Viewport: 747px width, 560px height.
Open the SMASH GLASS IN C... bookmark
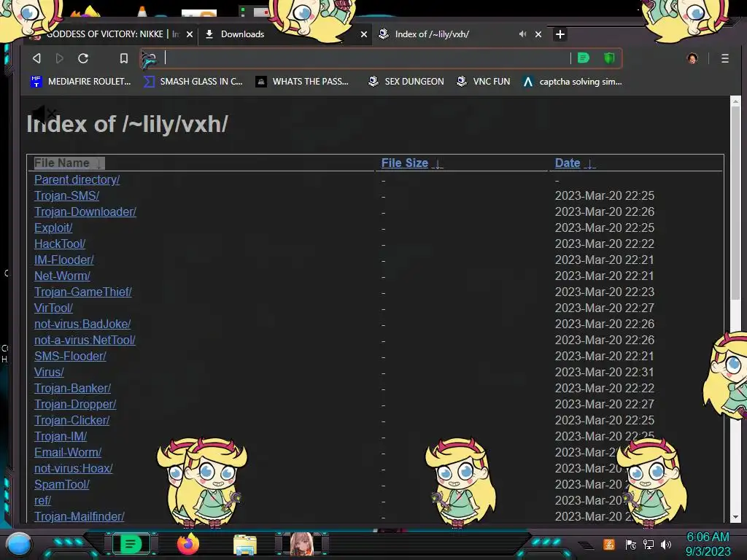[x=193, y=82]
